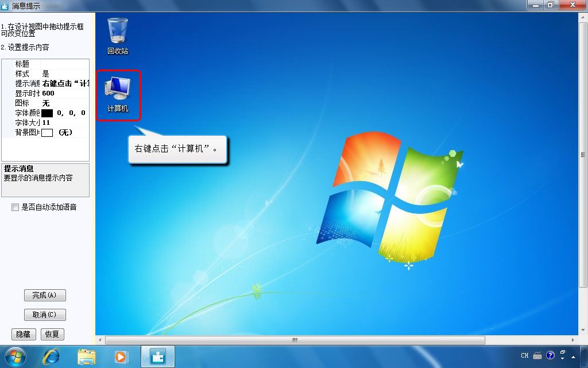Viewport: 588px width, 368px height.
Task: Click the vertical scrollbar thumb
Action: pyautogui.click(x=583, y=155)
